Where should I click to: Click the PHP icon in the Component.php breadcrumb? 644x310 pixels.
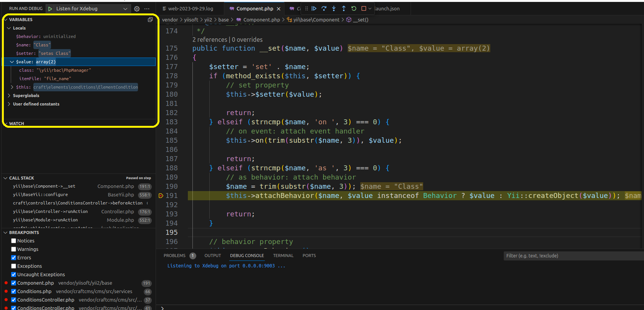(239, 20)
